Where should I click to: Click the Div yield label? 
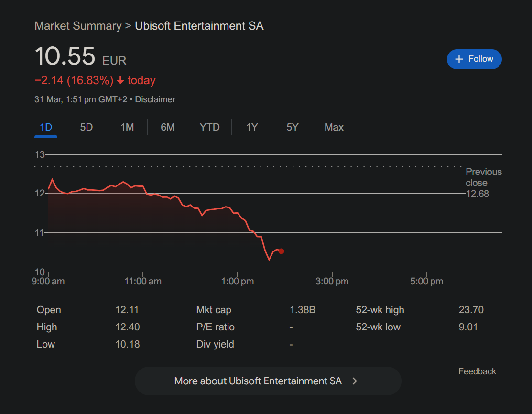click(x=215, y=344)
